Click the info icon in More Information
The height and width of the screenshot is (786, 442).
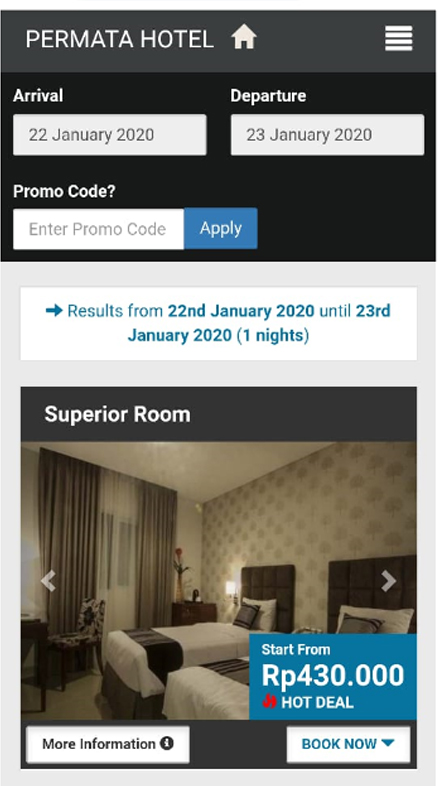tap(167, 743)
